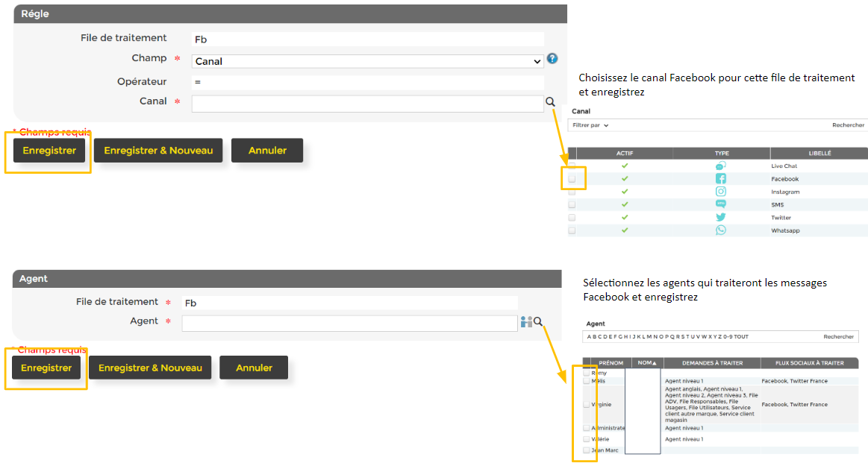Sort agents by the NOM column header
This screenshot has width=868, height=466.
[646, 363]
